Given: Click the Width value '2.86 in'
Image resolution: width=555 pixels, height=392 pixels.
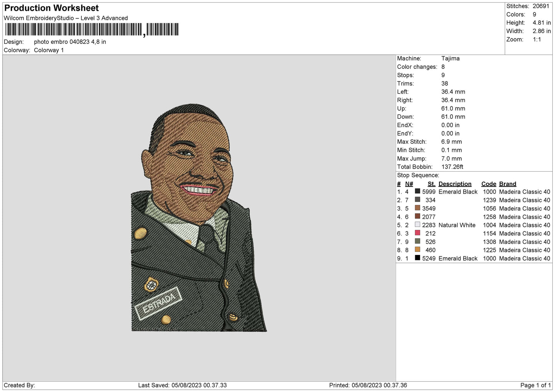Looking at the screenshot, I should [542, 31].
